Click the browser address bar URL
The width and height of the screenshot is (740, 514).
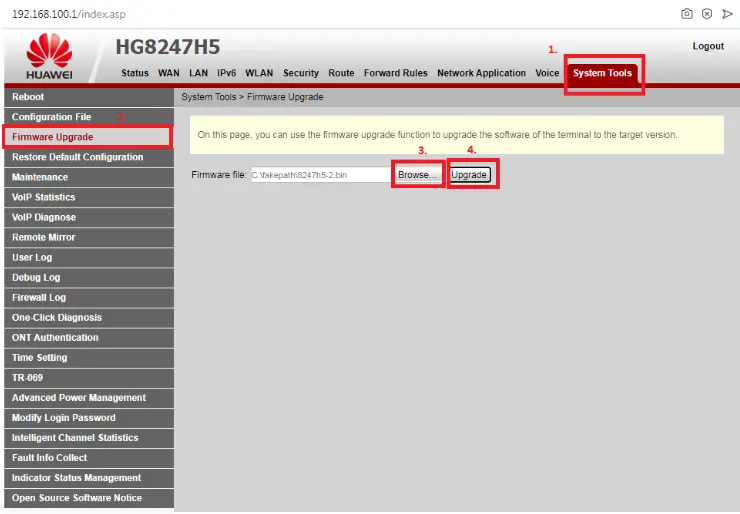tap(69, 14)
